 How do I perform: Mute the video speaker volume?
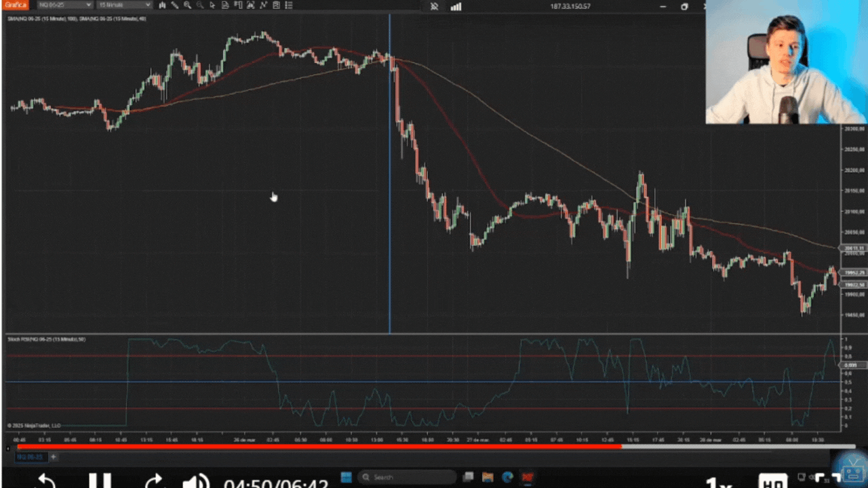point(196,483)
